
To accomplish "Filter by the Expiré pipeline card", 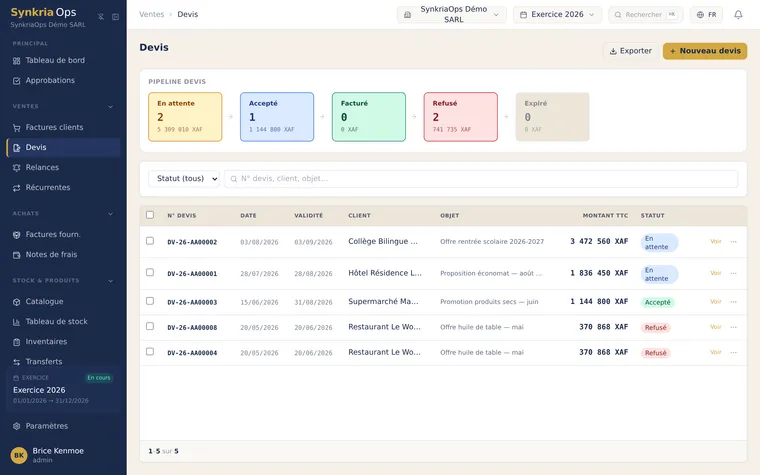I will pos(553,117).
